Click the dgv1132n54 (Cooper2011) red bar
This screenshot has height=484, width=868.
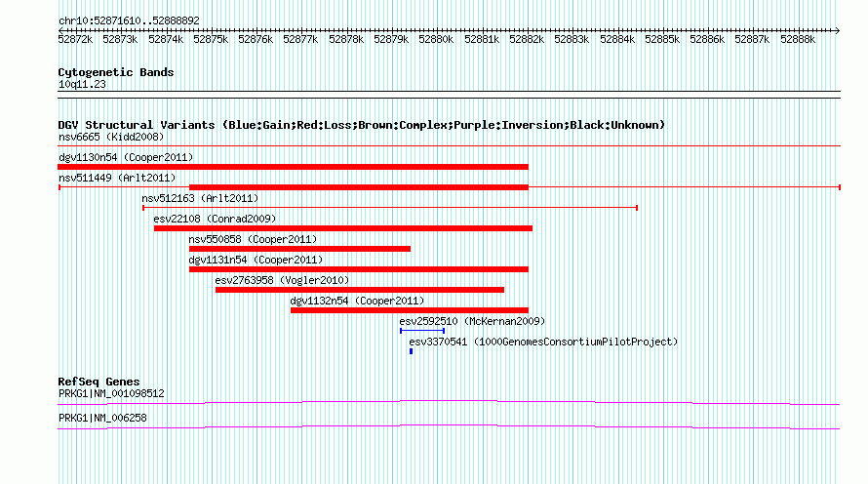(409, 310)
